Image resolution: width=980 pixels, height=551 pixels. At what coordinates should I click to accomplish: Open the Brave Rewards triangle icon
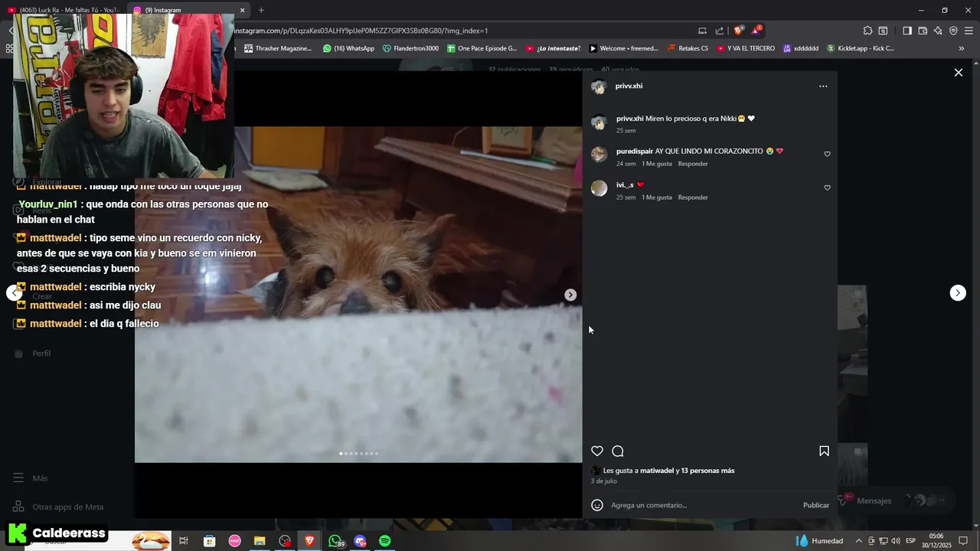756,31
